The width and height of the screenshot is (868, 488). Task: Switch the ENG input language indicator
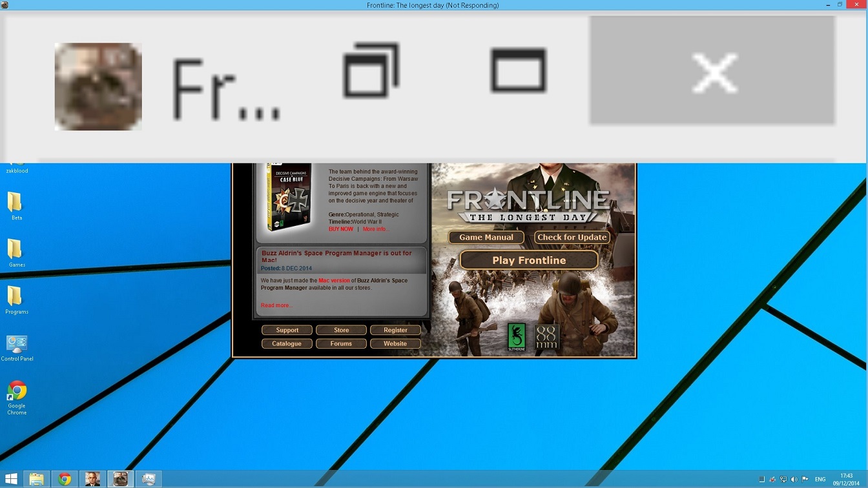820,480
